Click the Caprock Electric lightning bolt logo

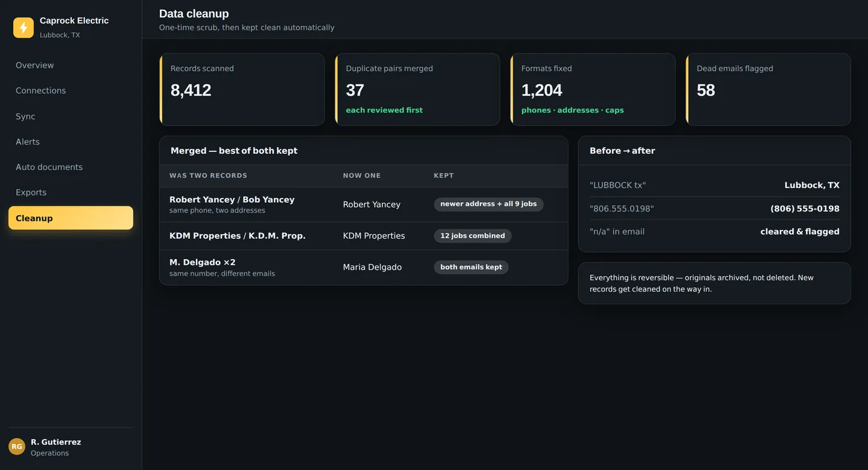(24, 27)
